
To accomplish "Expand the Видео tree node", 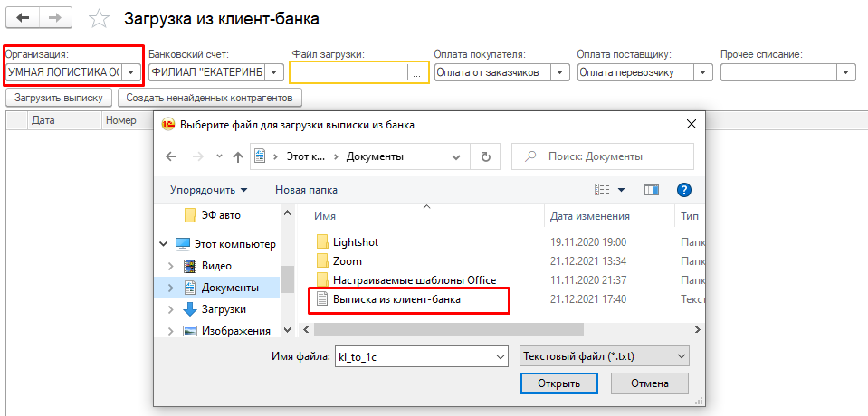I will tap(171, 266).
